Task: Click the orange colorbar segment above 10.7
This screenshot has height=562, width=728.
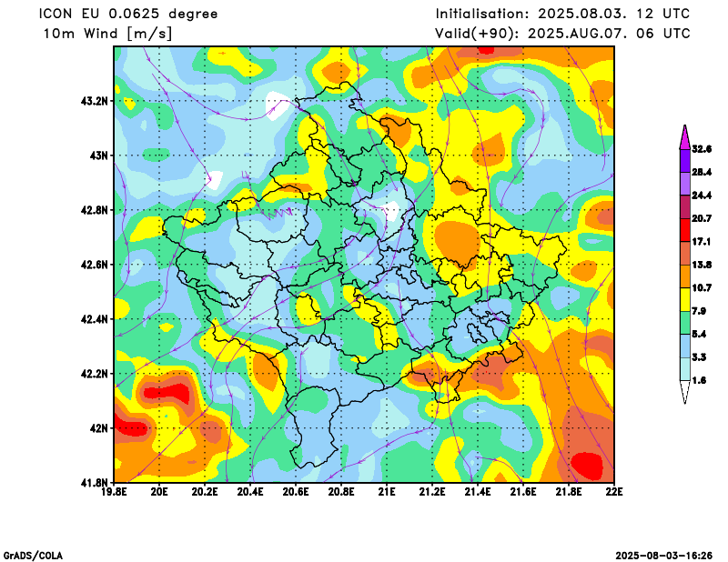Action: pos(685,276)
